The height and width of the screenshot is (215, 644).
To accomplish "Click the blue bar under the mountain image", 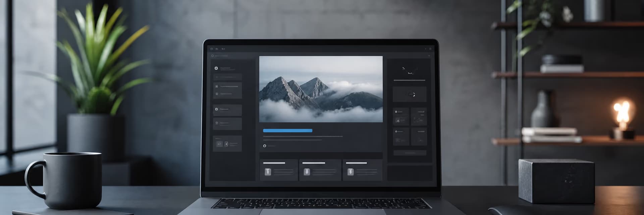I will (x=288, y=131).
